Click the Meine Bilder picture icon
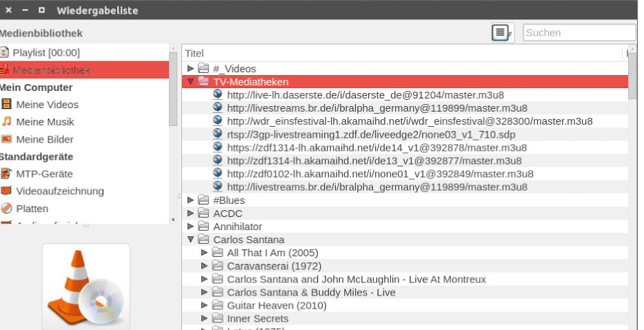 click(6, 139)
